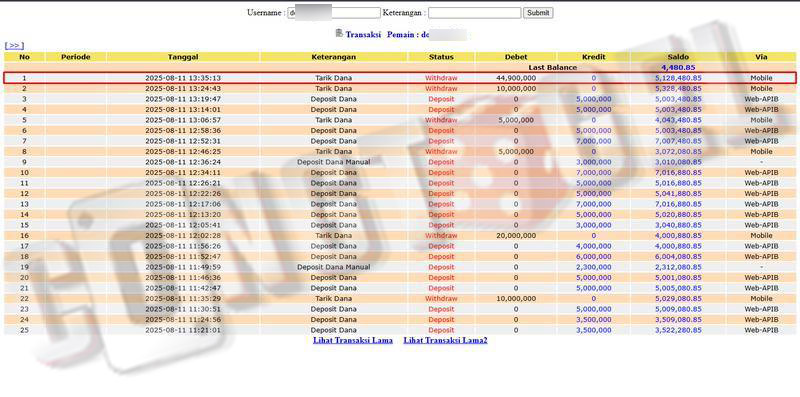Click the Tanggal column header

tap(183, 57)
